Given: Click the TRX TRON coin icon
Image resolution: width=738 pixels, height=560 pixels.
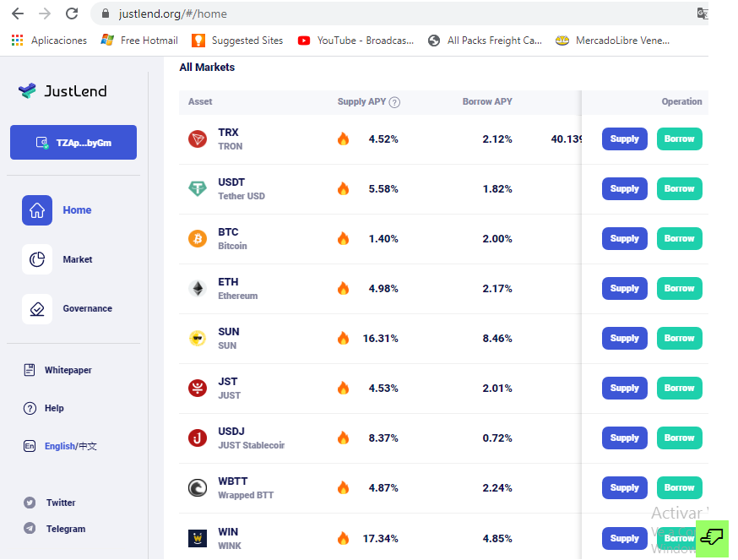Looking at the screenshot, I should pyautogui.click(x=198, y=139).
